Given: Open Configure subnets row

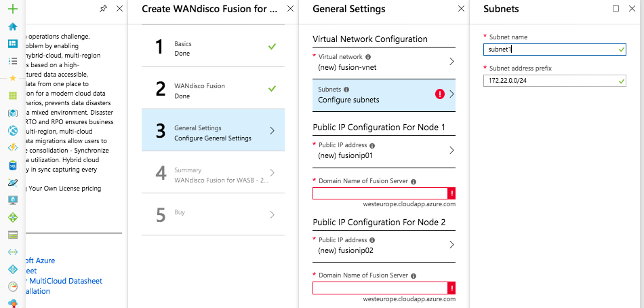Looking at the screenshot, I should pos(384,95).
